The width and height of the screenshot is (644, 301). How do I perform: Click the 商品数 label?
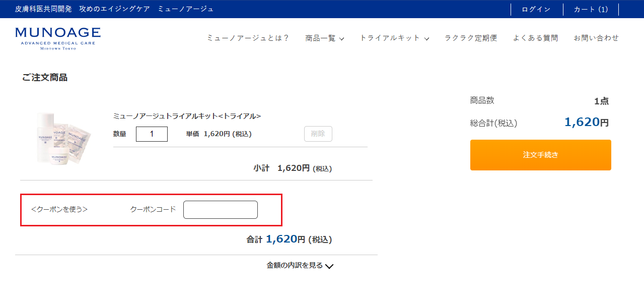(482, 100)
